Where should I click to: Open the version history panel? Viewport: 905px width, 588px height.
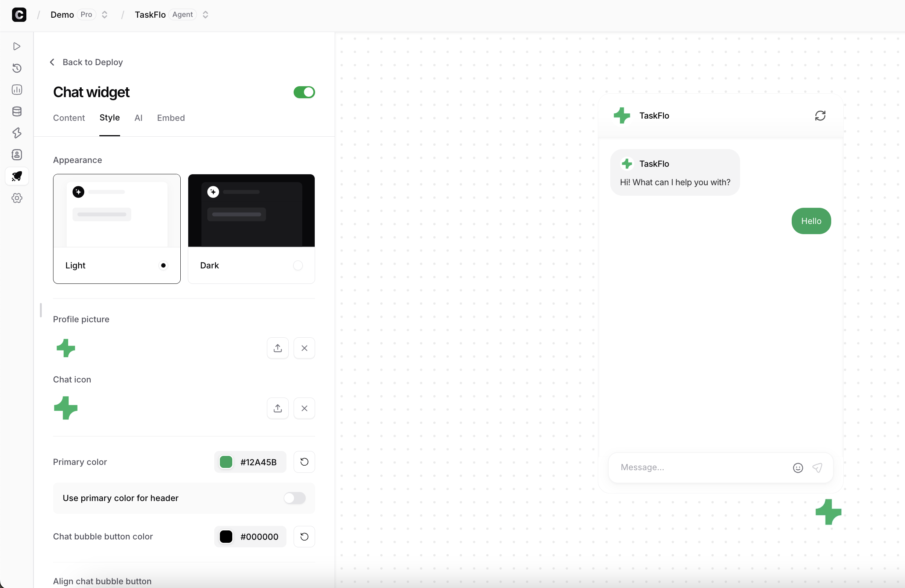click(17, 68)
